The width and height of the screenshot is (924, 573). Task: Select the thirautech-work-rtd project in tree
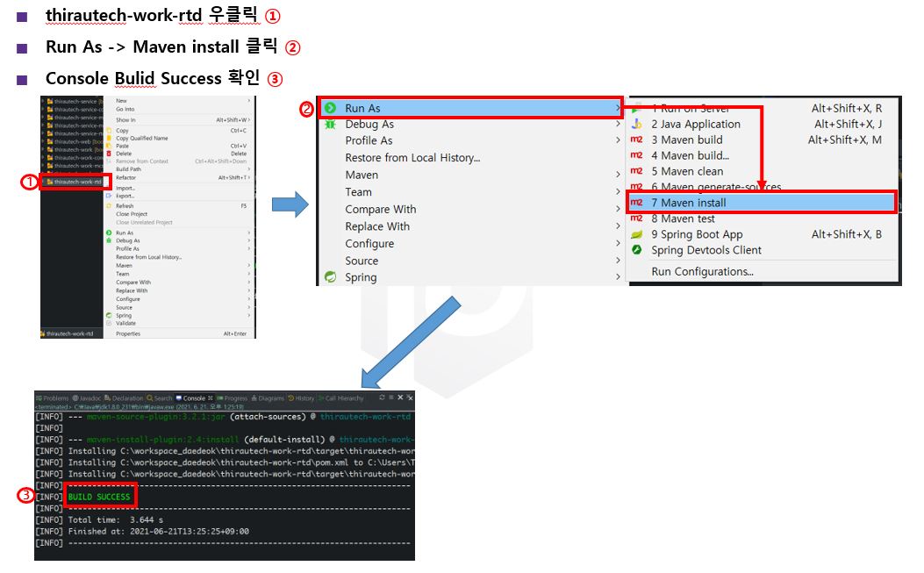coord(76,182)
